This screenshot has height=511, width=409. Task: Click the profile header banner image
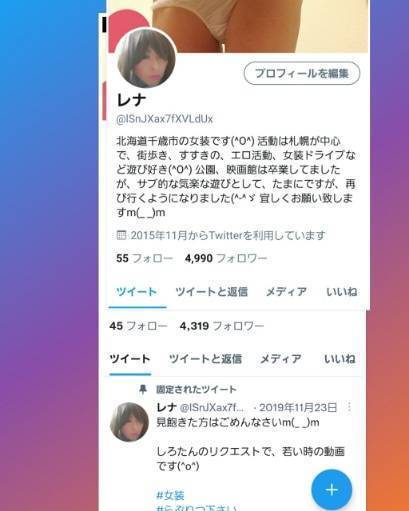point(260,25)
